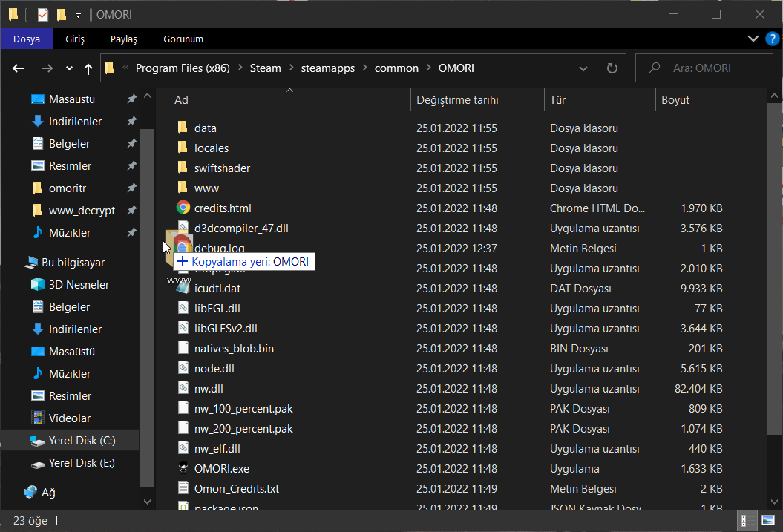The height and width of the screenshot is (532, 783).
Task: Select the data folder icon
Action: [183, 128]
